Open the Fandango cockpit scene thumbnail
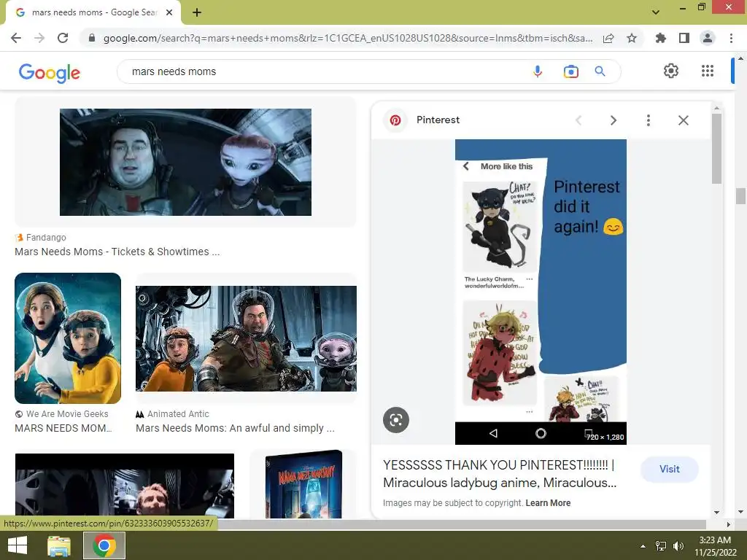 pos(185,162)
